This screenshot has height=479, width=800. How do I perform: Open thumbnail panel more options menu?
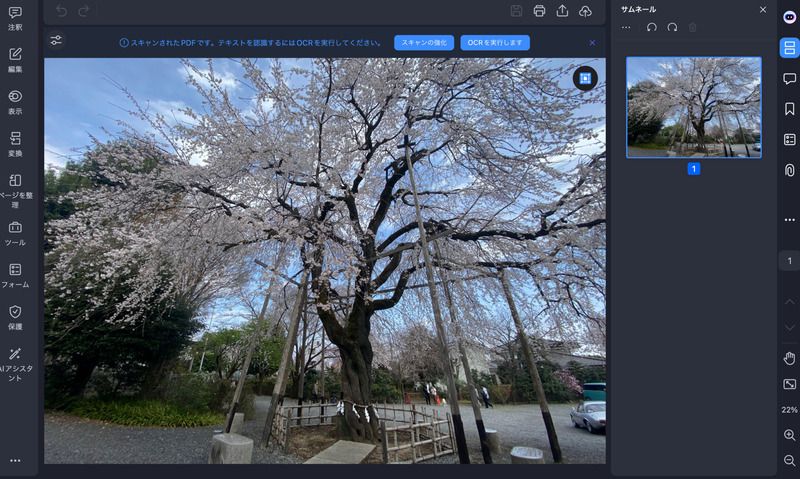click(626, 28)
